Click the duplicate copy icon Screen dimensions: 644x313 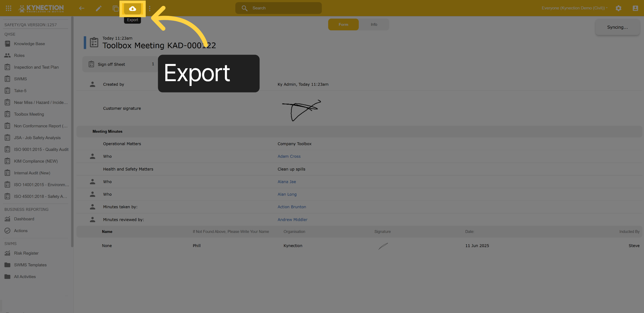116,8
